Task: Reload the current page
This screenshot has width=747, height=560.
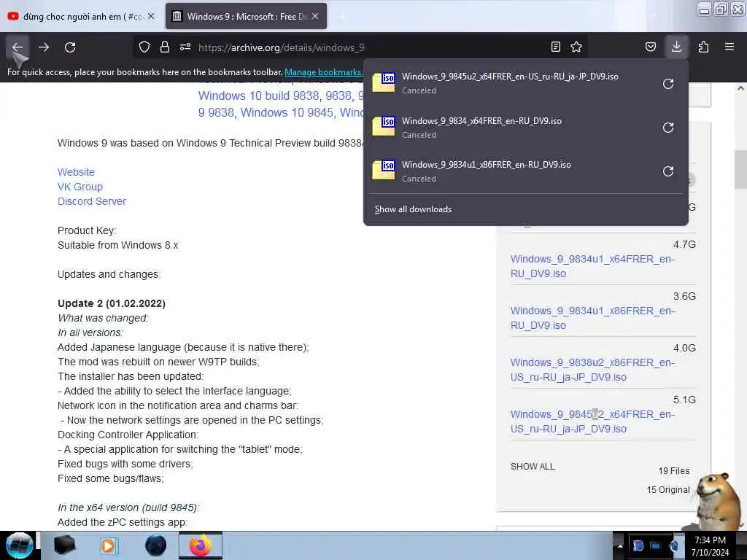Action: tap(70, 47)
